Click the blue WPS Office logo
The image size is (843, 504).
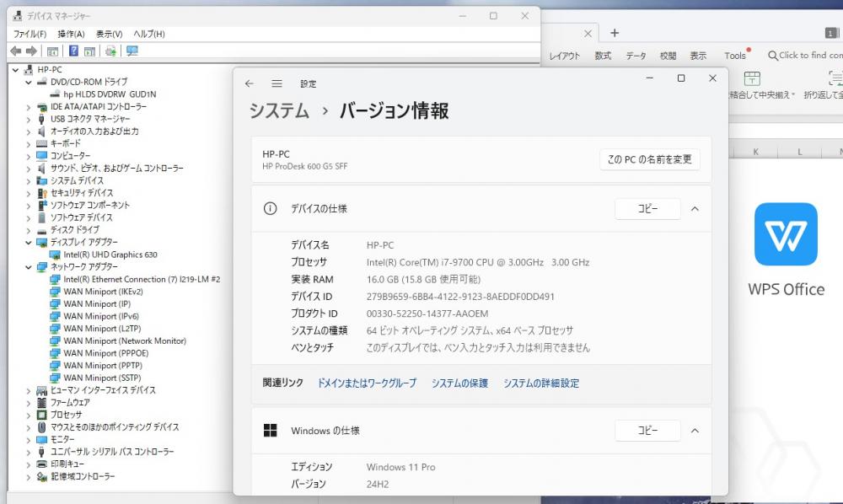(x=786, y=234)
